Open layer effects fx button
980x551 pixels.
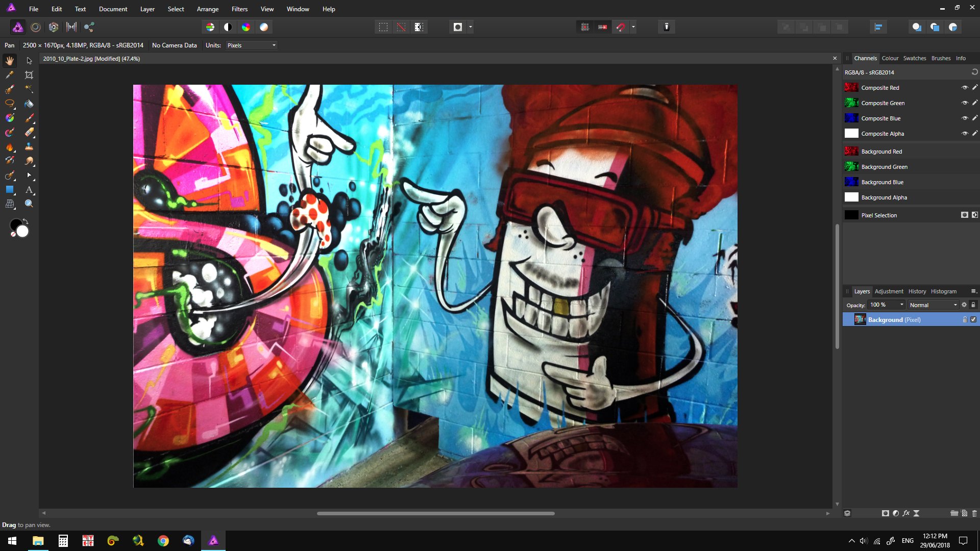point(906,513)
